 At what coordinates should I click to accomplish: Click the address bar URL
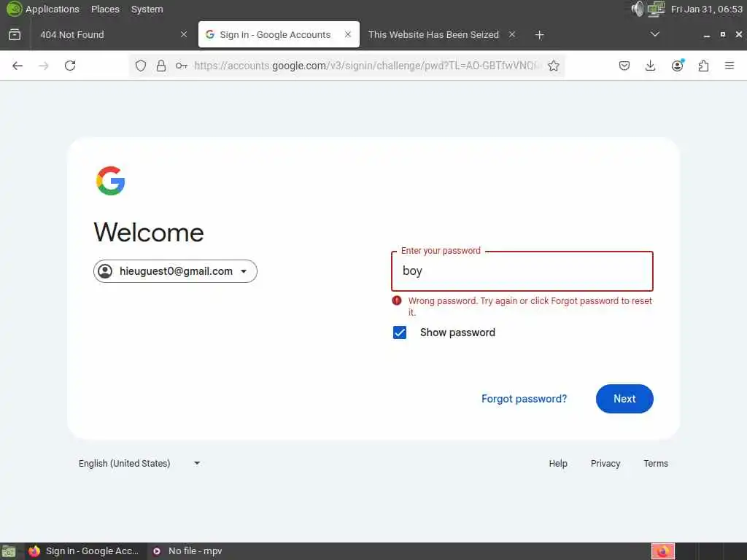[x=367, y=66]
